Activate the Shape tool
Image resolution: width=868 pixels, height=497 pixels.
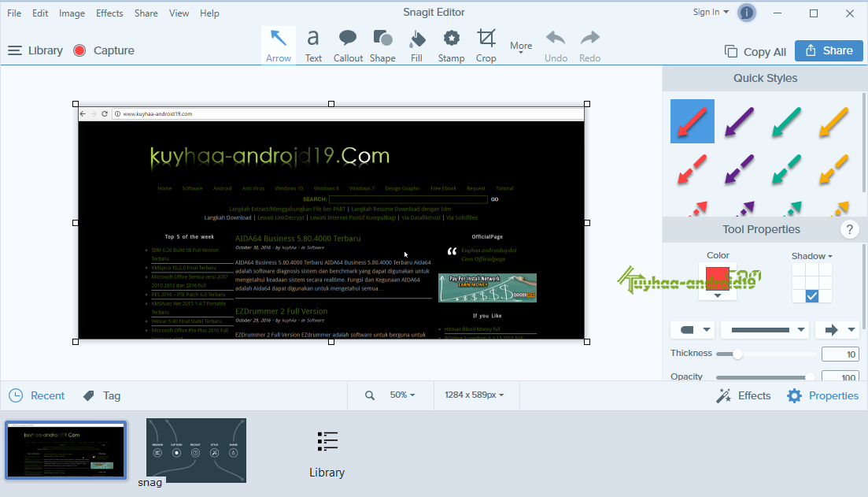pos(382,46)
